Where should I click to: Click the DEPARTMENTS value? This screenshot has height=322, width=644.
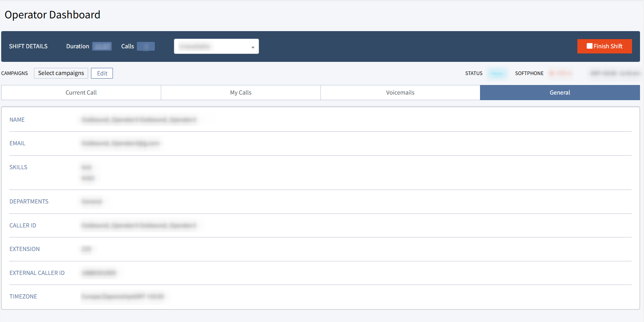coord(92,201)
